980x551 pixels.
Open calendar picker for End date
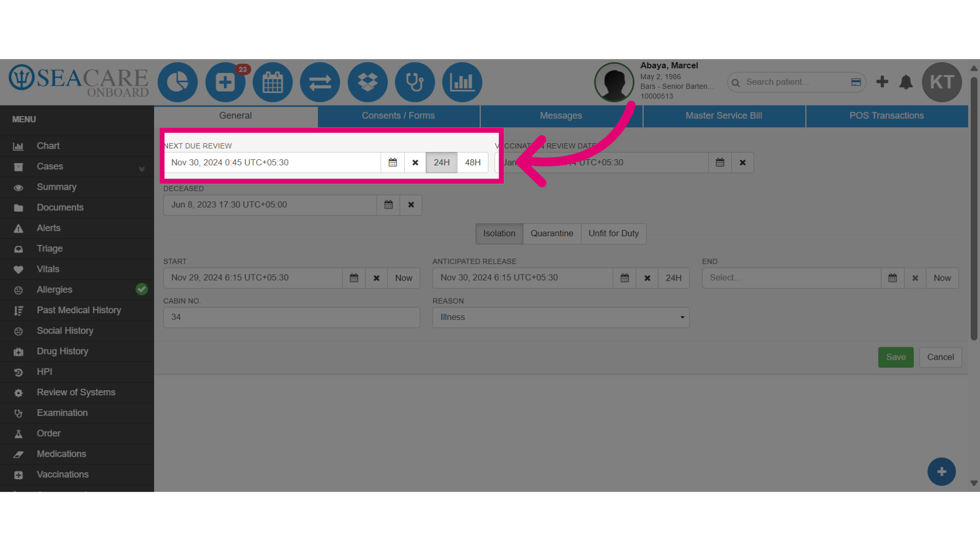click(893, 278)
